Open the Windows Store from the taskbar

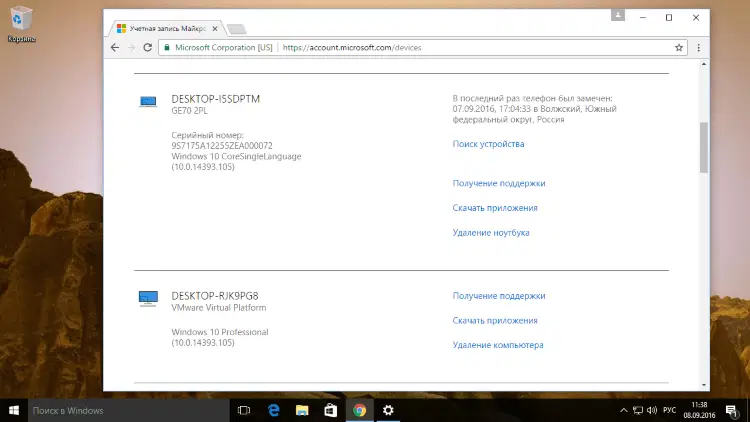(331, 411)
